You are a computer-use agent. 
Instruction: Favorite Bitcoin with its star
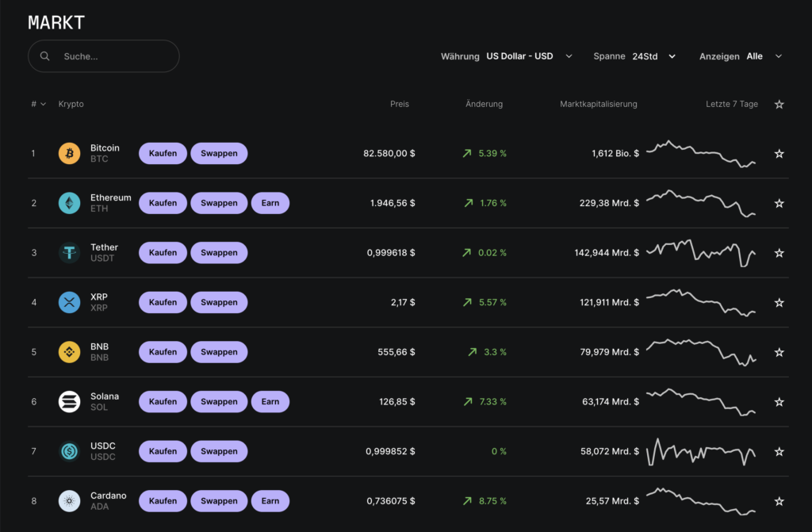coord(779,153)
